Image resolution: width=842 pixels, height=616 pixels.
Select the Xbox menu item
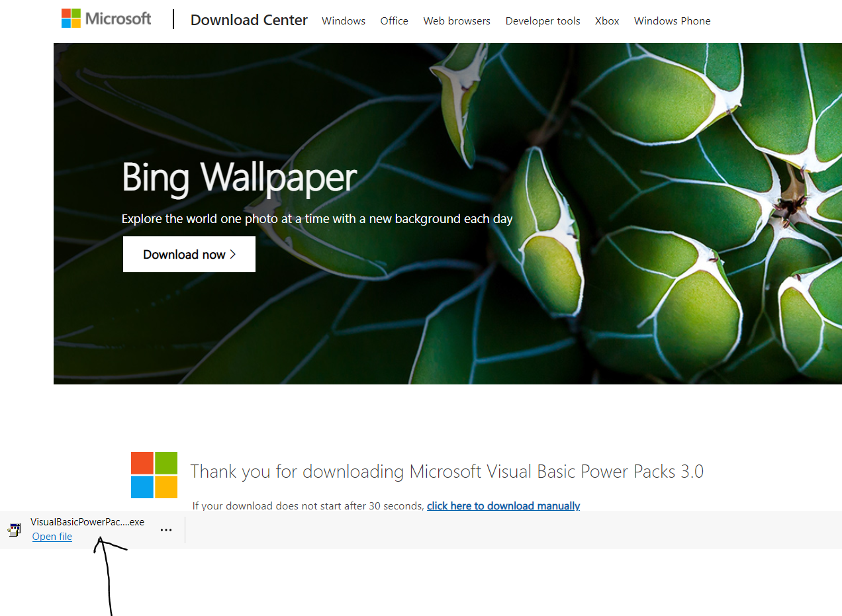coord(607,21)
